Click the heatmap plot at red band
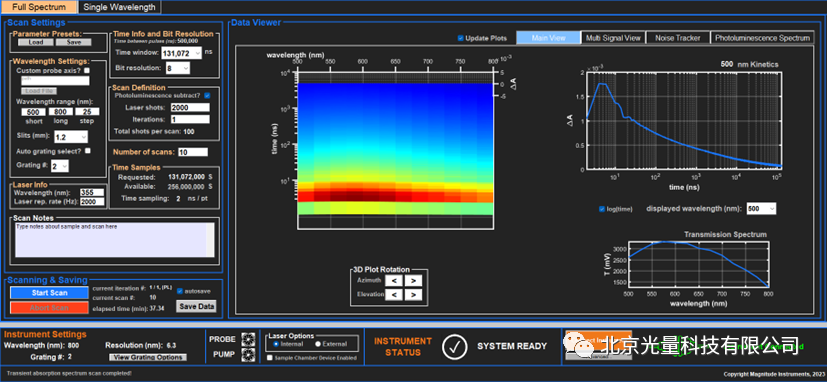Screen dimensions: 827x382 396,195
